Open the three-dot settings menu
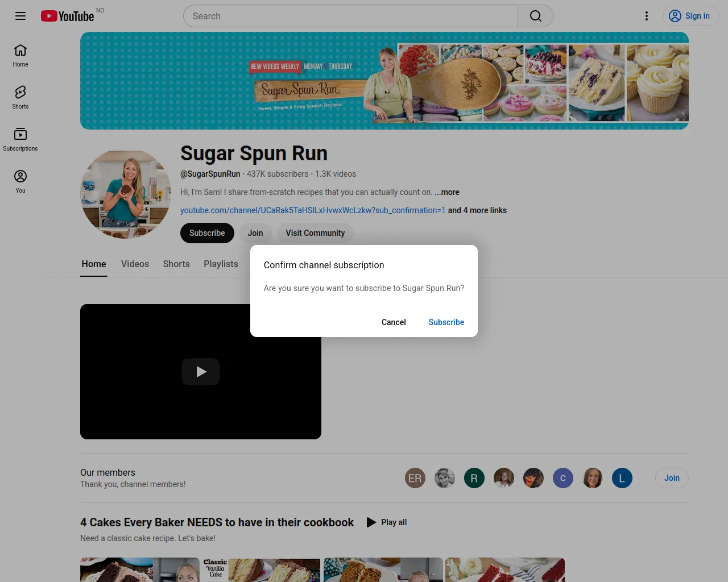Viewport: 728px width, 582px height. click(646, 16)
